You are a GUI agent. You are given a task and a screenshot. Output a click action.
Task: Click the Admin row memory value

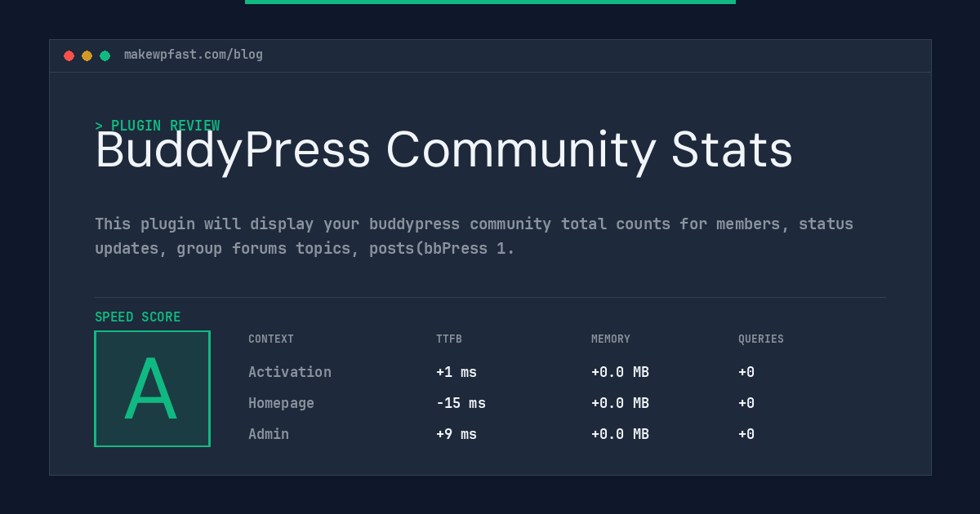620,434
